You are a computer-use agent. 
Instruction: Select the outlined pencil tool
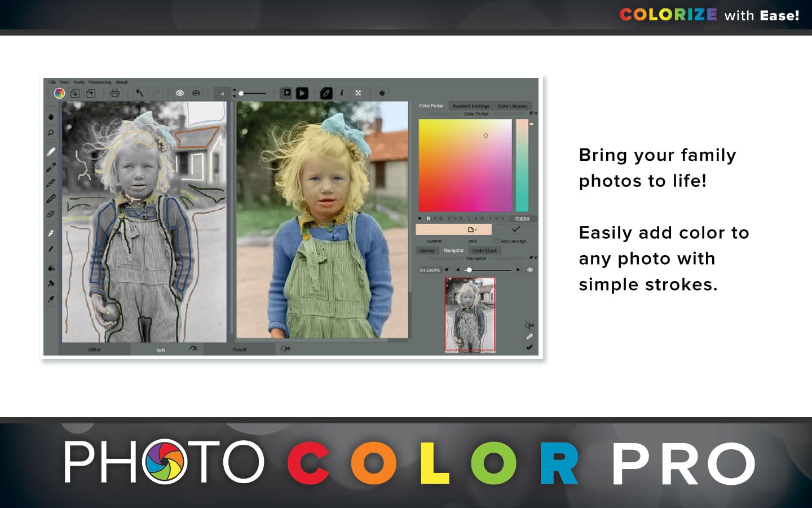point(51,199)
